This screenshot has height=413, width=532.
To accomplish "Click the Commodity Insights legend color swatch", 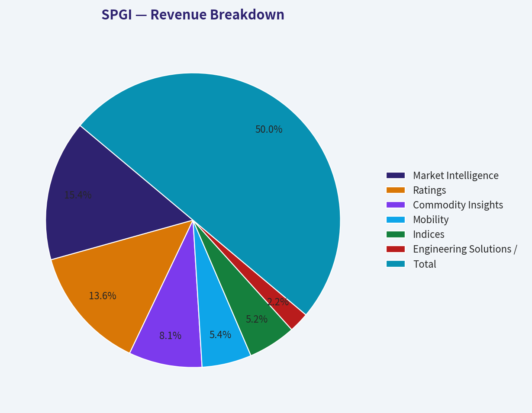I will [x=395, y=205].
